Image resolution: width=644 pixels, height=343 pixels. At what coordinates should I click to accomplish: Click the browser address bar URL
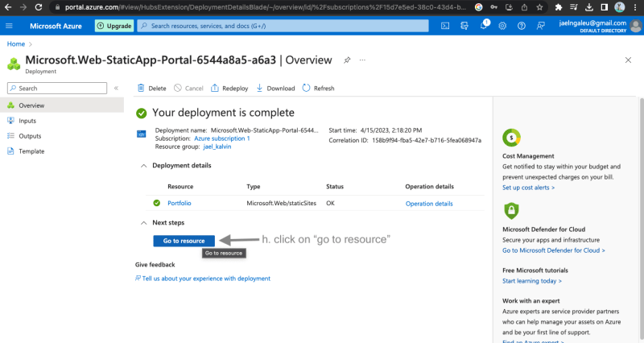(266, 7)
